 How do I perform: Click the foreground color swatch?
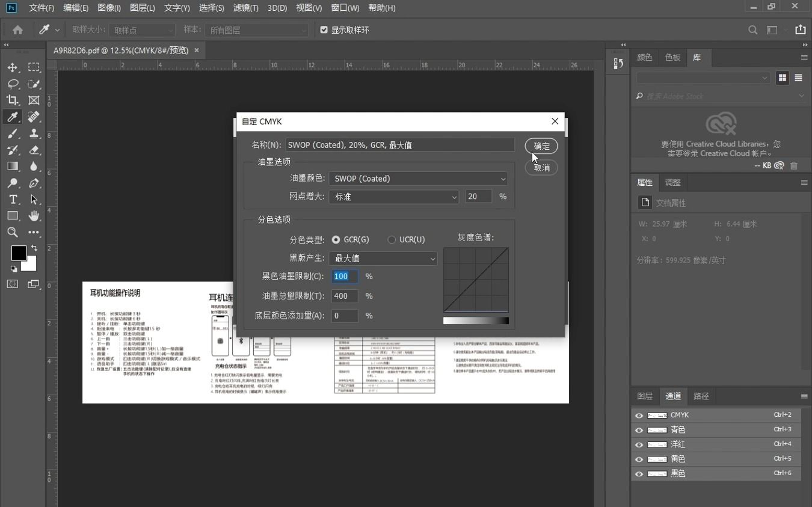click(x=18, y=253)
